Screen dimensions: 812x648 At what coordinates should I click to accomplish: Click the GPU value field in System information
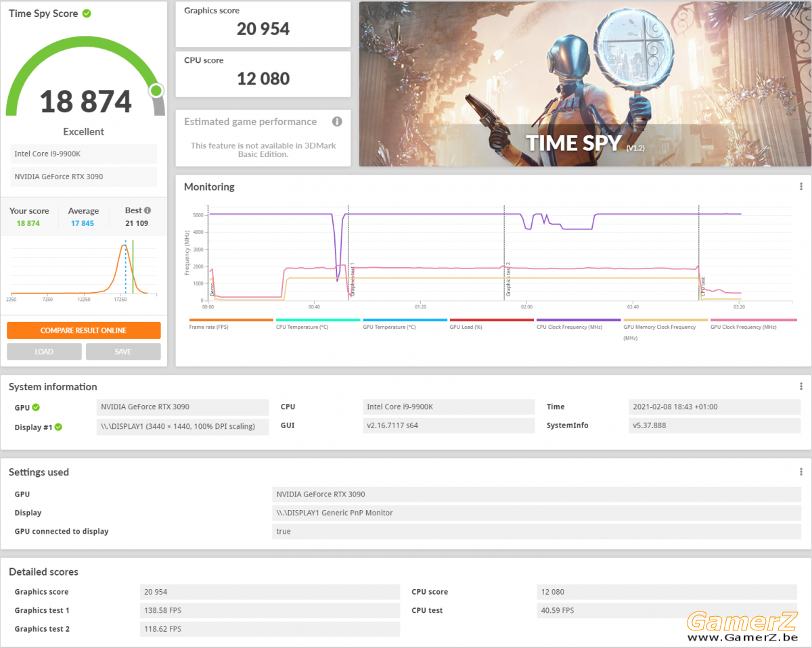pyautogui.click(x=183, y=407)
